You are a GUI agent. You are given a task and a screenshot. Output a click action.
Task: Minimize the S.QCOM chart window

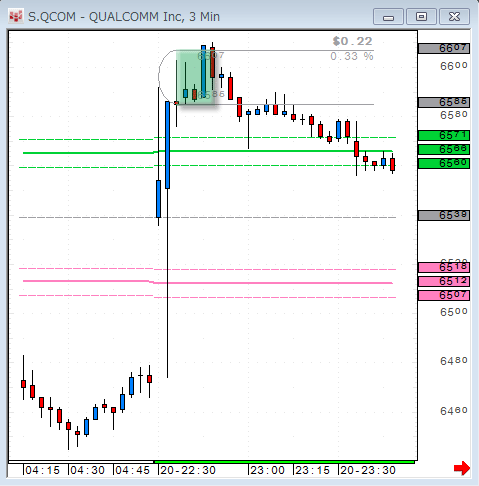(388, 17)
